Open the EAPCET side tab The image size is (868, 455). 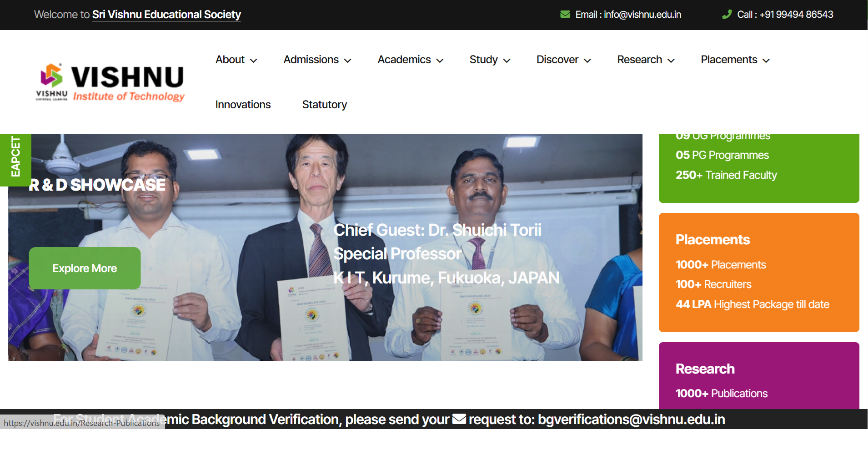15,157
